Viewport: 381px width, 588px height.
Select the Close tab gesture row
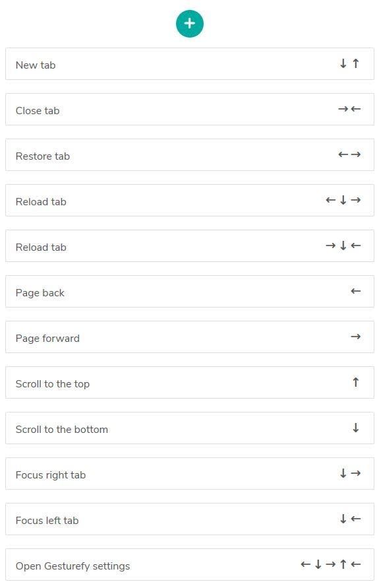coord(190,109)
